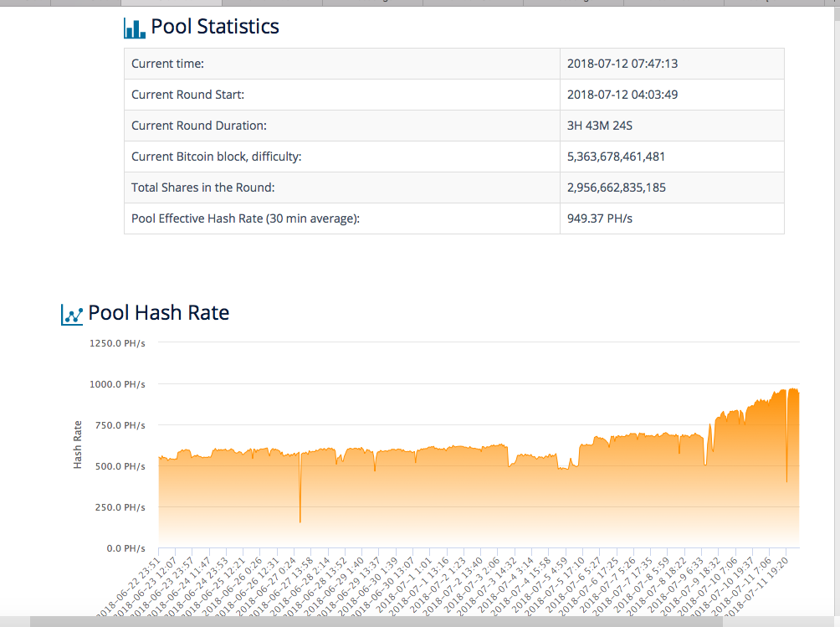Screen dimensions: 840x627
Task: Click the Pool Statistics heading
Action: click(x=215, y=26)
